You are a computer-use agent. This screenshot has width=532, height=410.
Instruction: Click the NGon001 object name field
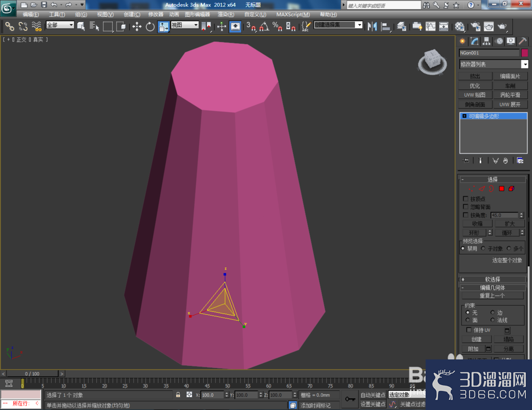click(489, 53)
